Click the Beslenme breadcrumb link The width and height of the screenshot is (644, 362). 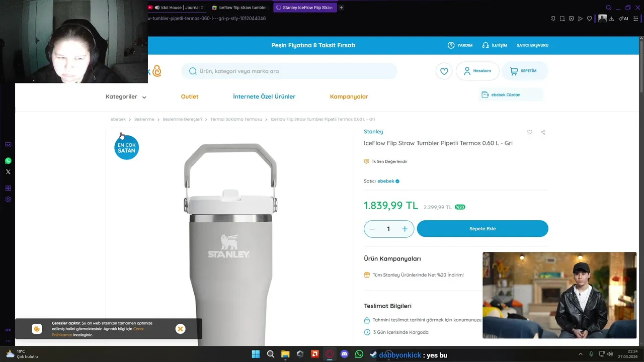(x=144, y=119)
